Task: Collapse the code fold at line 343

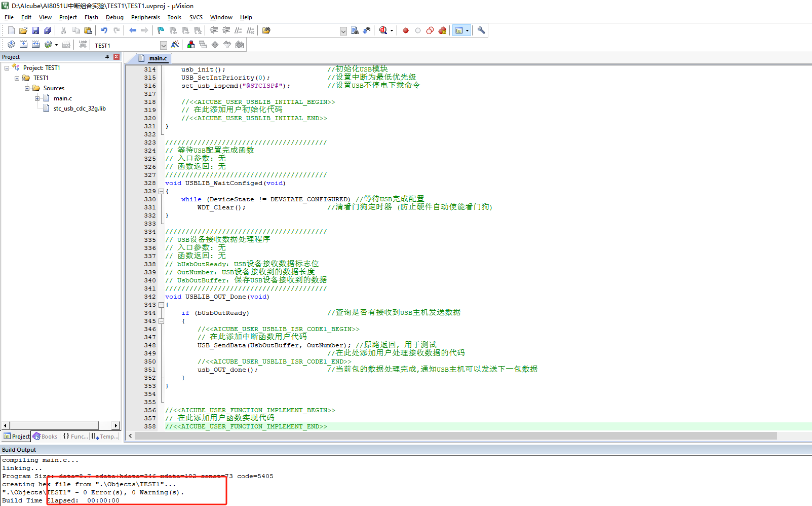Action: tap(161, 305)
